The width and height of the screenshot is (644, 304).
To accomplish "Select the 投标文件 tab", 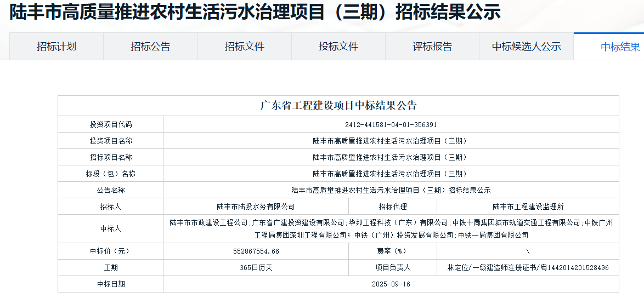I will pyautogui.click(x=338, y=47).
